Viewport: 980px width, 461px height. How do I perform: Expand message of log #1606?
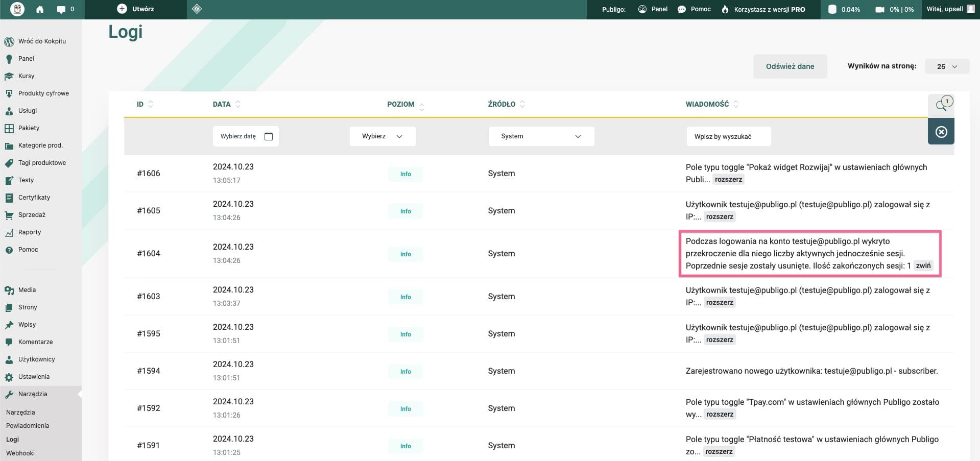coord(728,180)
